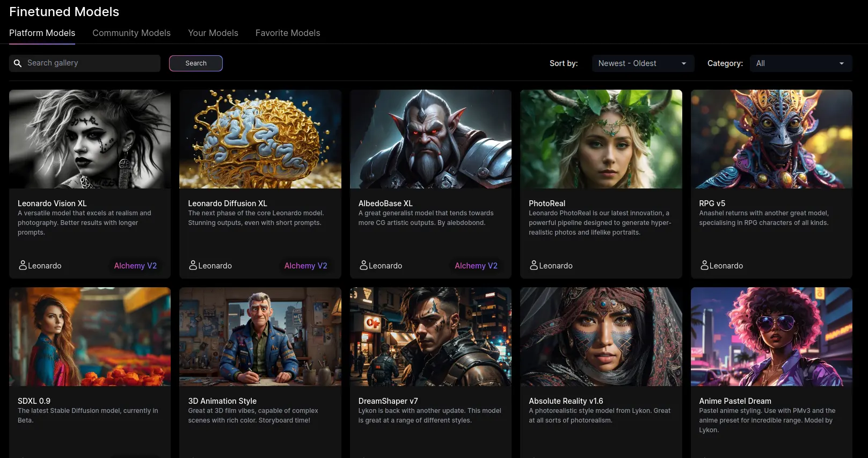Click Alchemy V2 badge on Leonardo Vision XL

135,266
